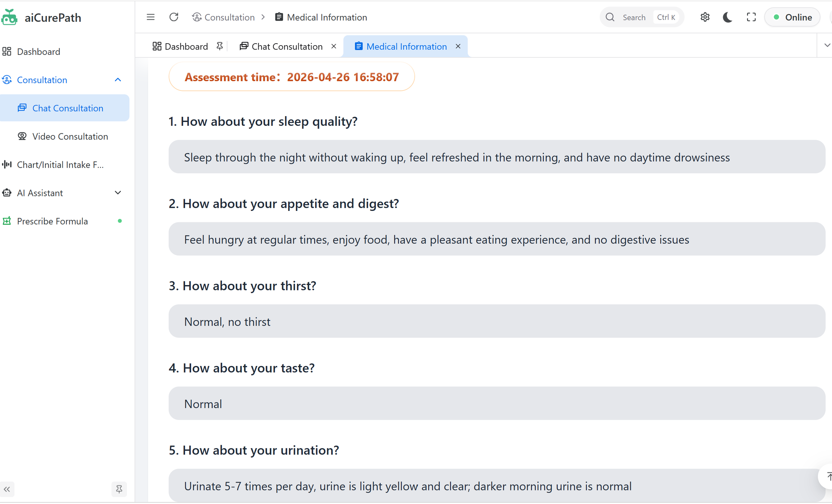The height and width of the screenshot is (504, 832).
Task: Click the Online status button
Action: click(x=792, y=17)
